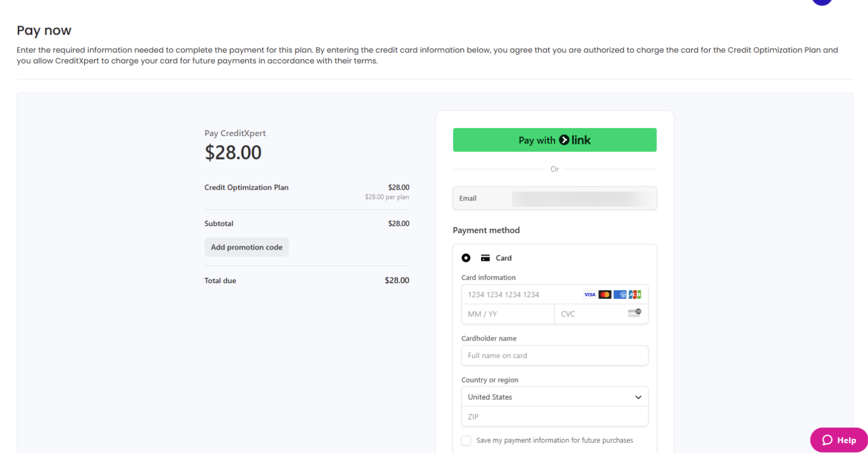Click Add promotion code button

[246, 247]
